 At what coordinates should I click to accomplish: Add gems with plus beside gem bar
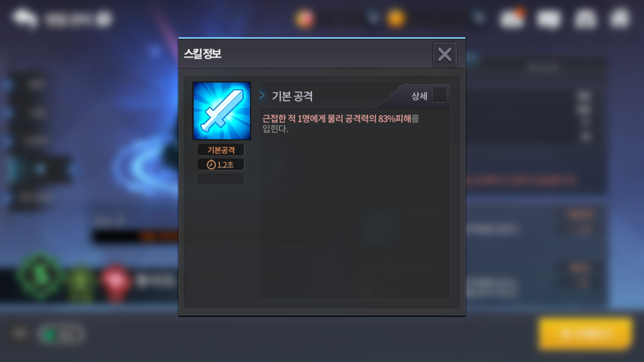point(373,18)
